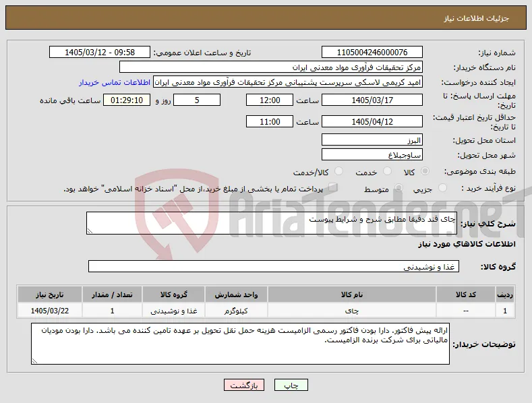The image size is (532, 403).
Task: Click the price validity date 1405/04/12
Action: [372, 121]
